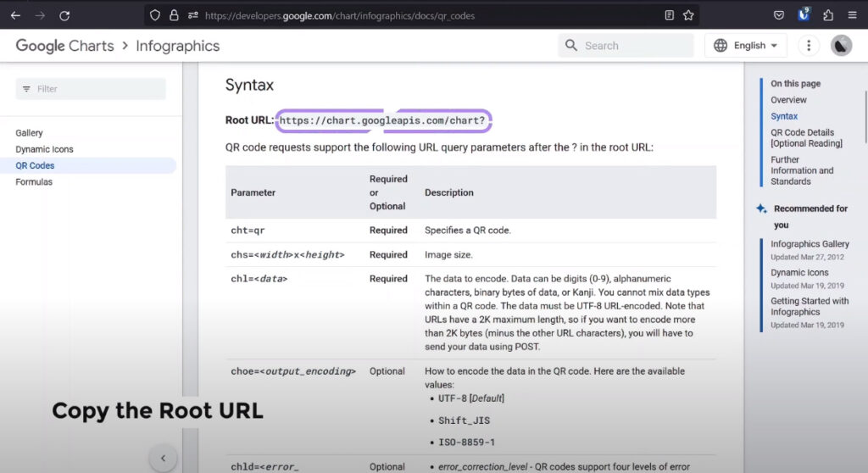Click the 'Image size.' description

[x=448, y=255]
